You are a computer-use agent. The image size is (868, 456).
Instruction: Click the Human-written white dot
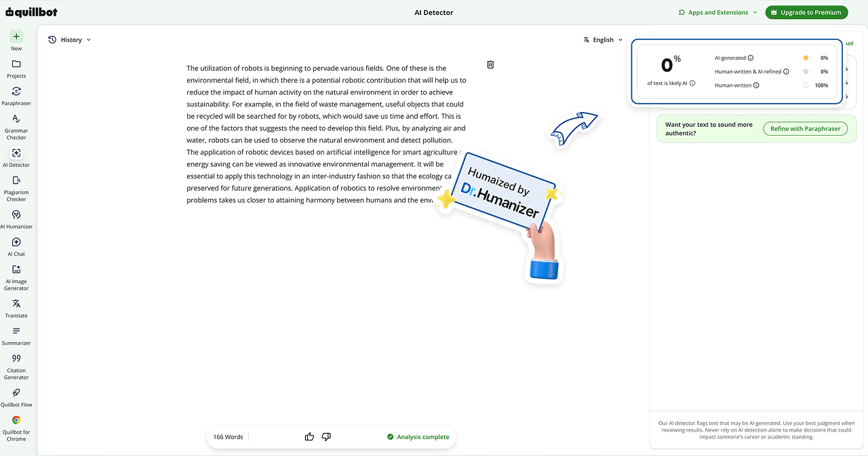pos(806,85)
